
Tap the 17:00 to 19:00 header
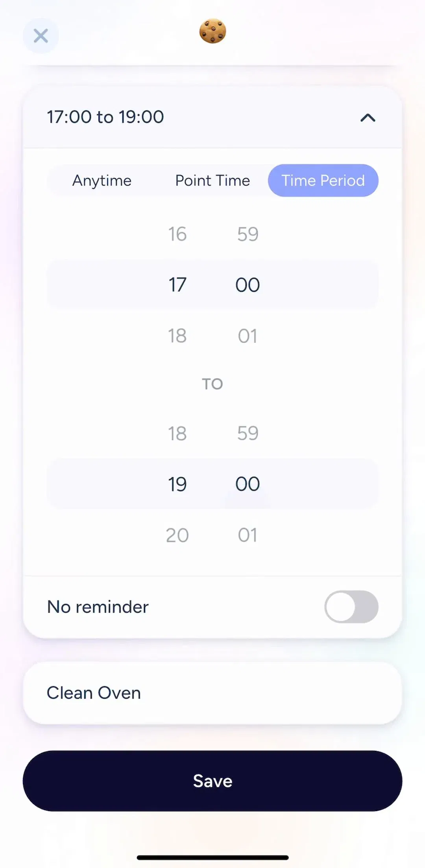pos(213,117)
